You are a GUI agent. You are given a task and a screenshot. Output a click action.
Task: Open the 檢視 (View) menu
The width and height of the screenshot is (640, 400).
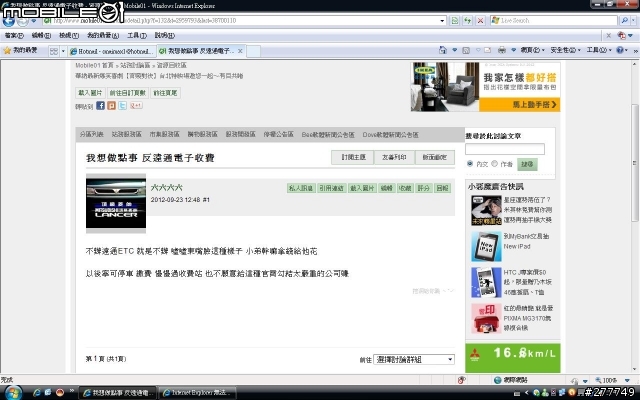point(69,36)
